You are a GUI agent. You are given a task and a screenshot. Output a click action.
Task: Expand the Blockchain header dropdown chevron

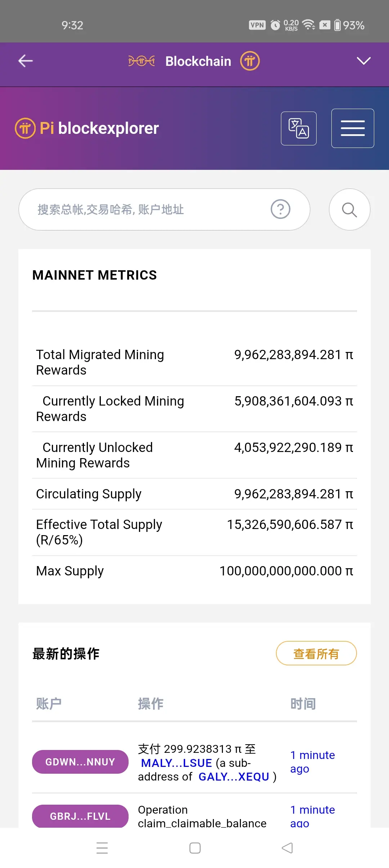point(363,61)
